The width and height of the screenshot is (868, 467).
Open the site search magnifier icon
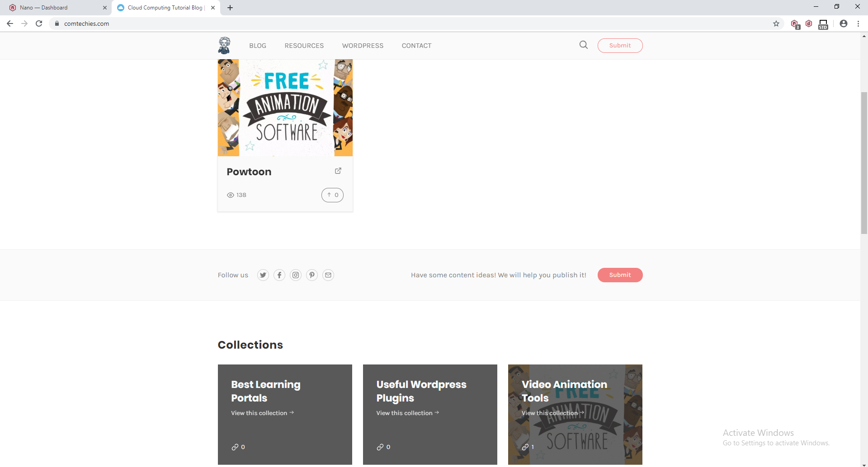coord(584,45)
